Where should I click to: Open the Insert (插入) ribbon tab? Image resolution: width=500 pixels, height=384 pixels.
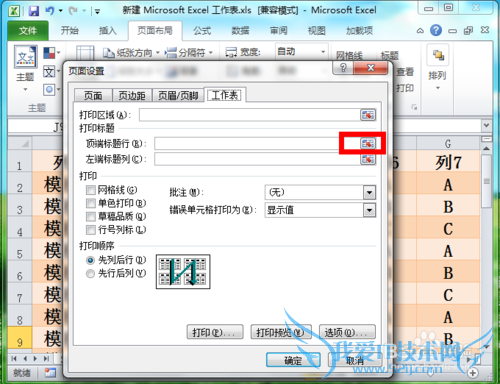(x=108, y=31)
